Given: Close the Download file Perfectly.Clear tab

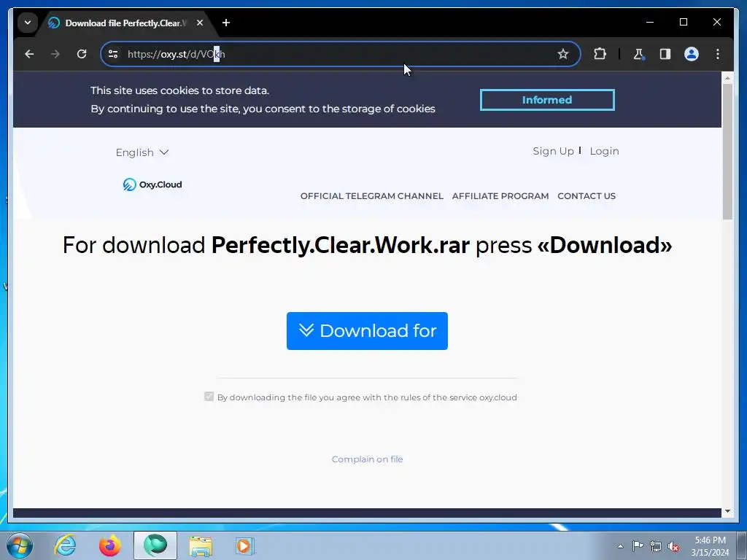Looking at the screenshot, I should pyautogui.click(x=200, y=23).
